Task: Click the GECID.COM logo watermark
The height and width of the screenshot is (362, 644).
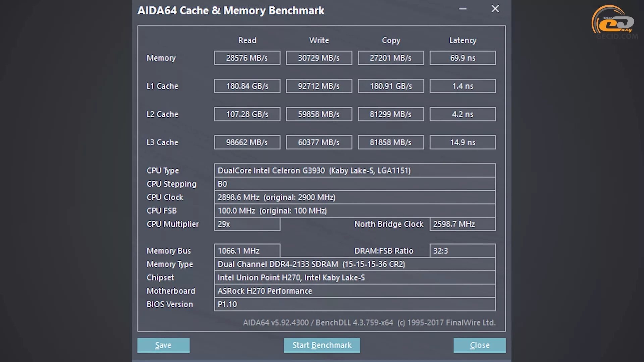Action: pos(614,22)
